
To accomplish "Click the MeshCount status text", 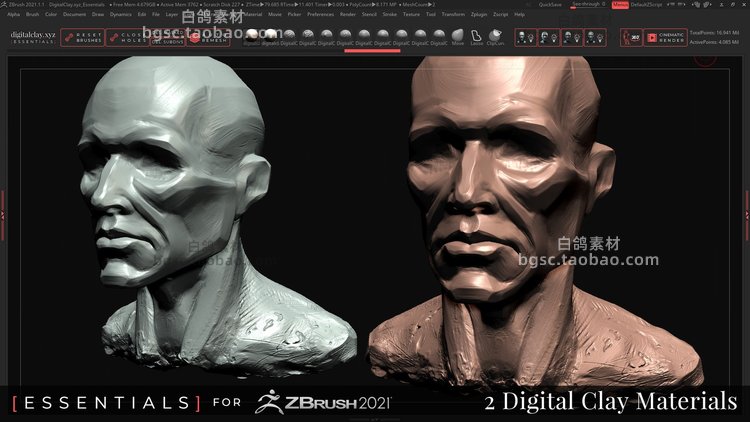I will click(x=420, y=5).
